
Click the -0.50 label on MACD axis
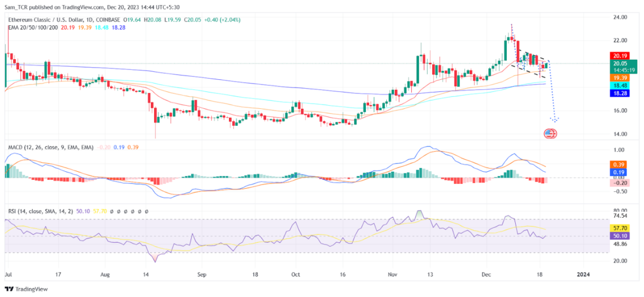coord(619,191)
